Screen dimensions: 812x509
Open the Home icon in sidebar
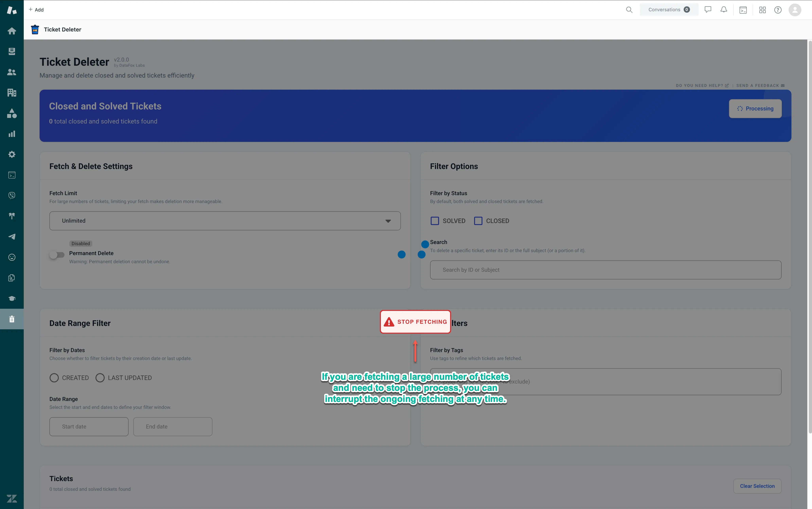12,31
